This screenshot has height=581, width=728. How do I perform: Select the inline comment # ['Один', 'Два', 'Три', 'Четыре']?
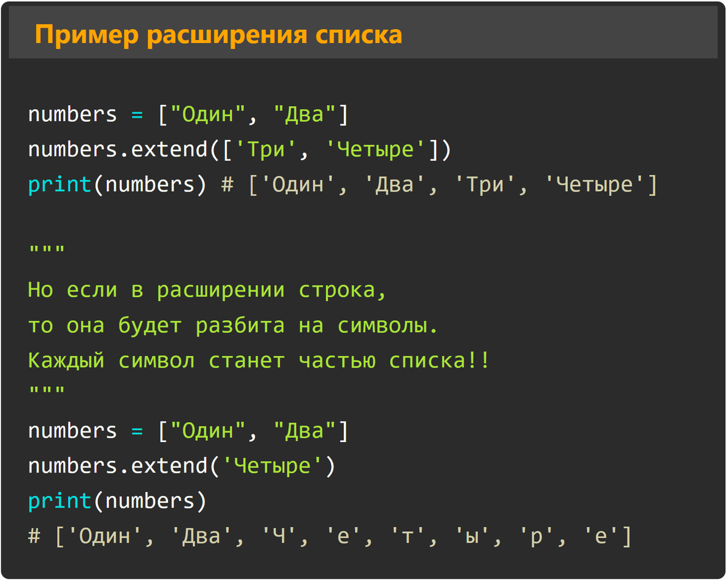(x=440, y=184)
